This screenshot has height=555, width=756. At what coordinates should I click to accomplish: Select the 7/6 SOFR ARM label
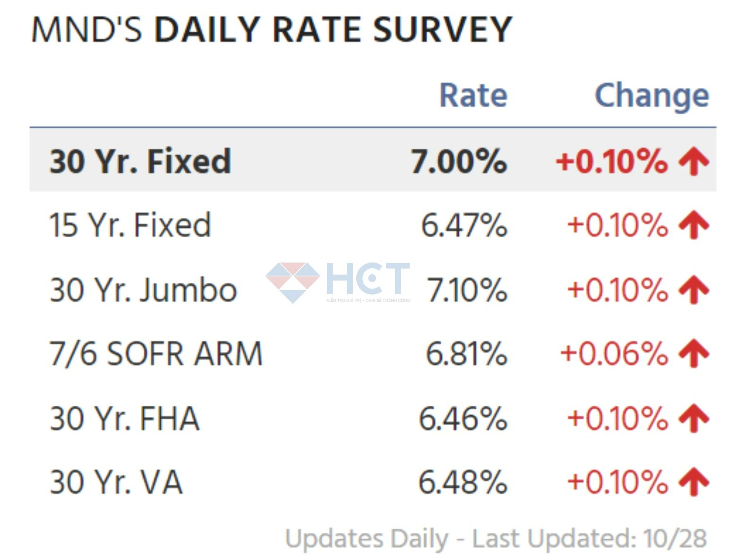coord(156,354)
